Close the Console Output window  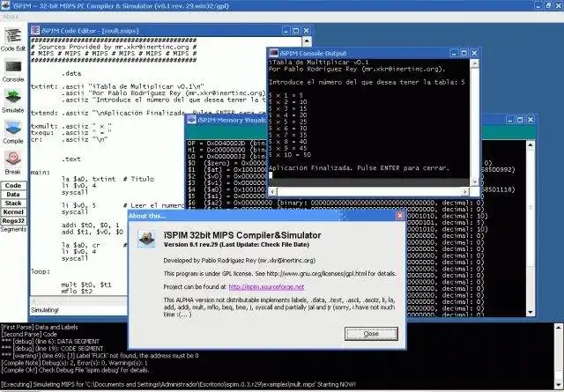[x=475, y=54]
